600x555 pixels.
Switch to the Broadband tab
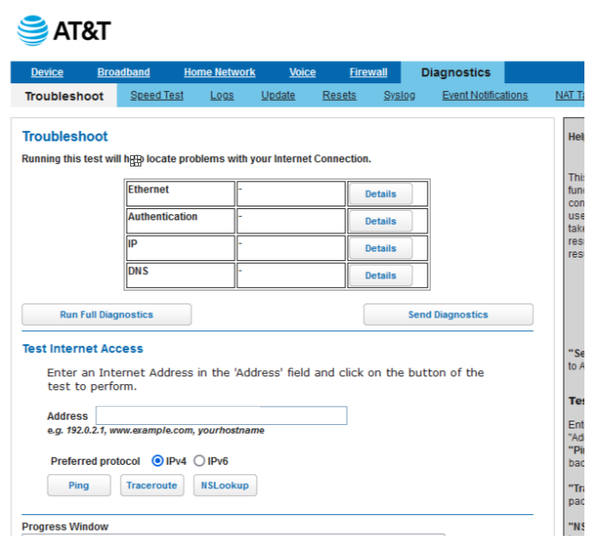point(123,72)
